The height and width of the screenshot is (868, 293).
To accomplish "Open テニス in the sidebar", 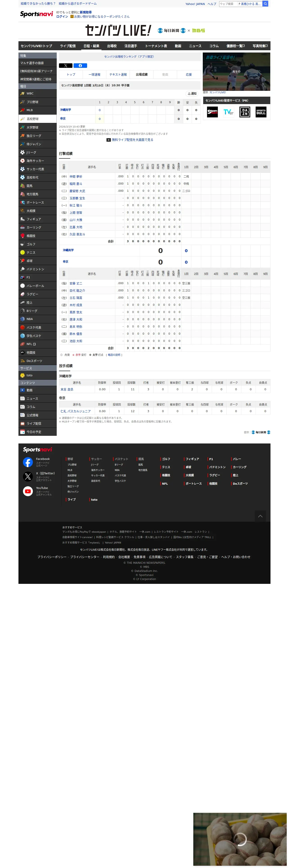I will (37, 252).
